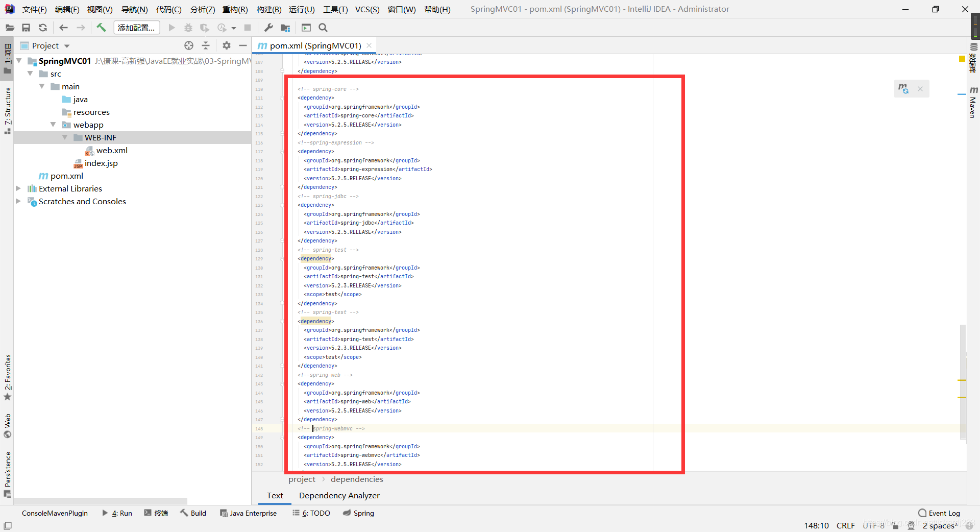Open the 终端 terminal tool window
Viewport: 980px width, 532px height.
[x=156, y=513]
